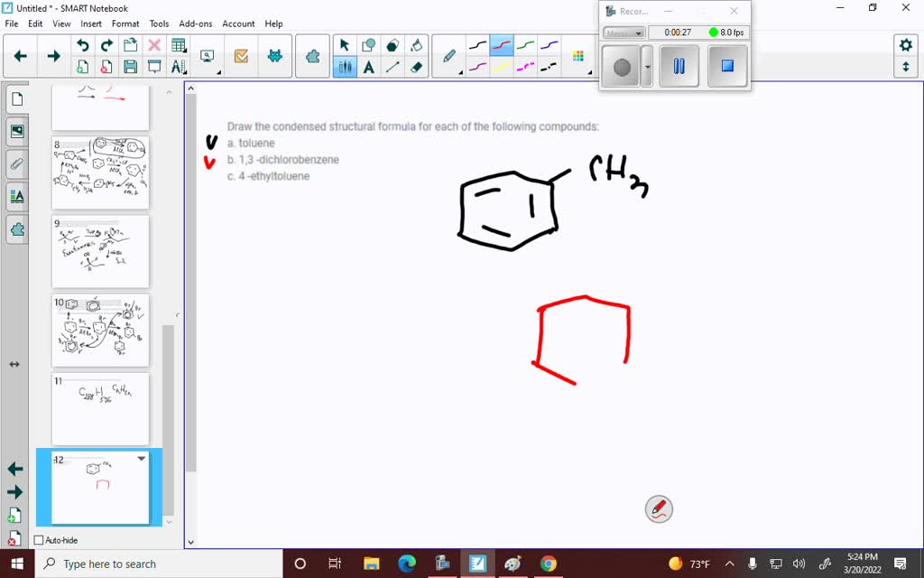Image resolution: width=924 pixels, height=578 pixels.
Task: Open the Properties sidebar tab
Action: (x=17, y=196)
